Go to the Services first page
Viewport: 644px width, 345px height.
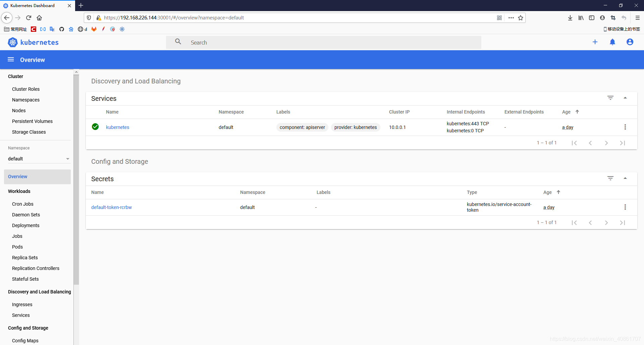point(574,143)
